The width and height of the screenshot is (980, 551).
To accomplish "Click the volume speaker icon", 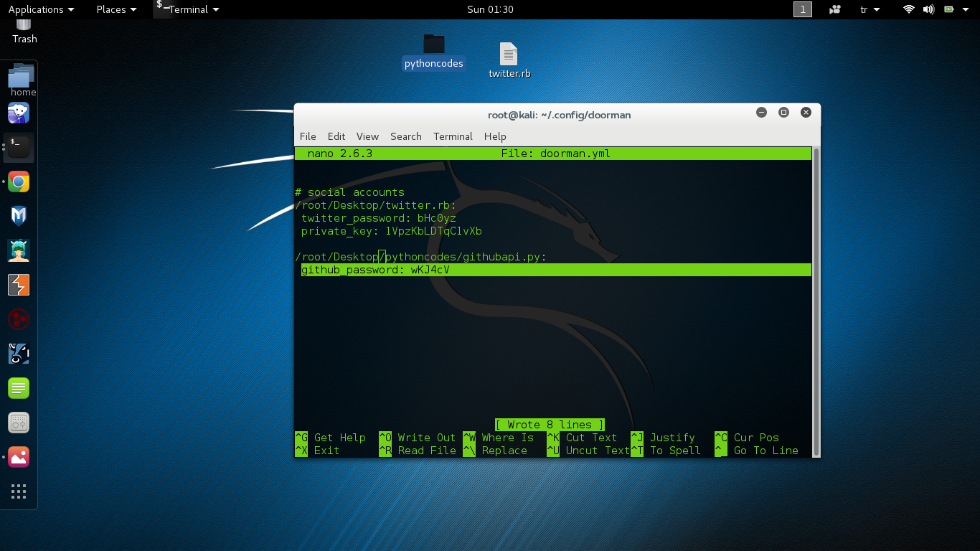I will [x=928, y=9].
